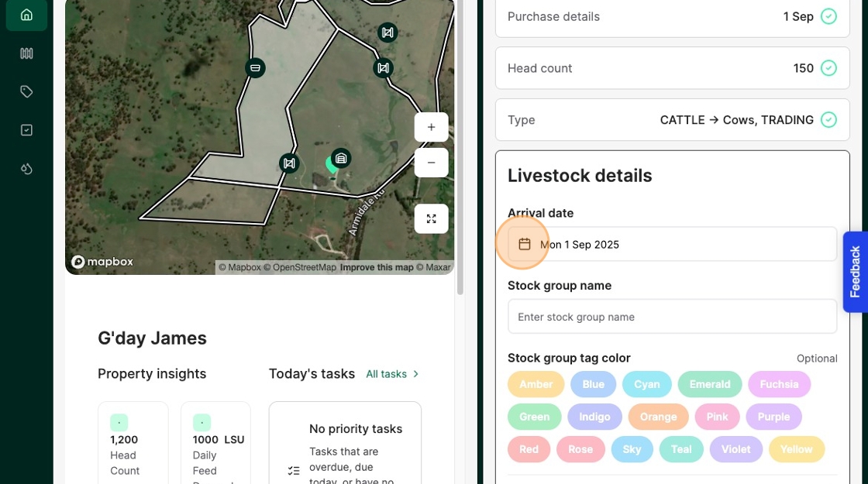
Task: Zoom out on the map
Action: pyautogui.click(x=431, y=163)
